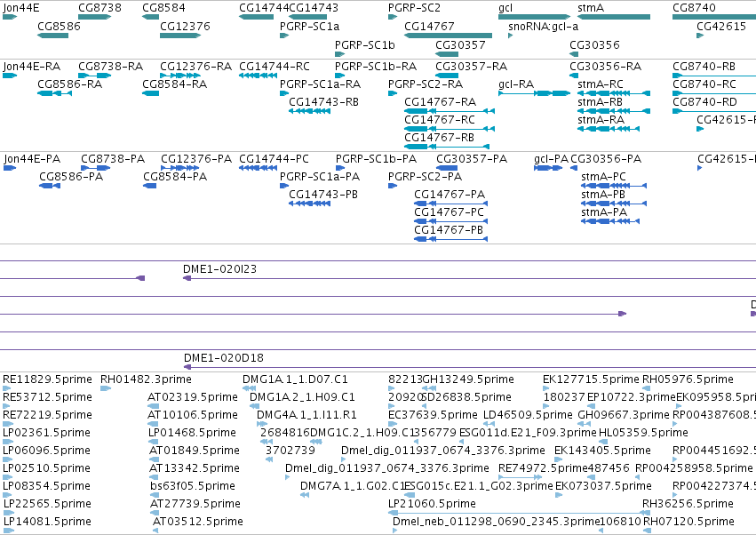Click the CG8584 gene arrow glyph
756x535 pixels.
point(150,17)
